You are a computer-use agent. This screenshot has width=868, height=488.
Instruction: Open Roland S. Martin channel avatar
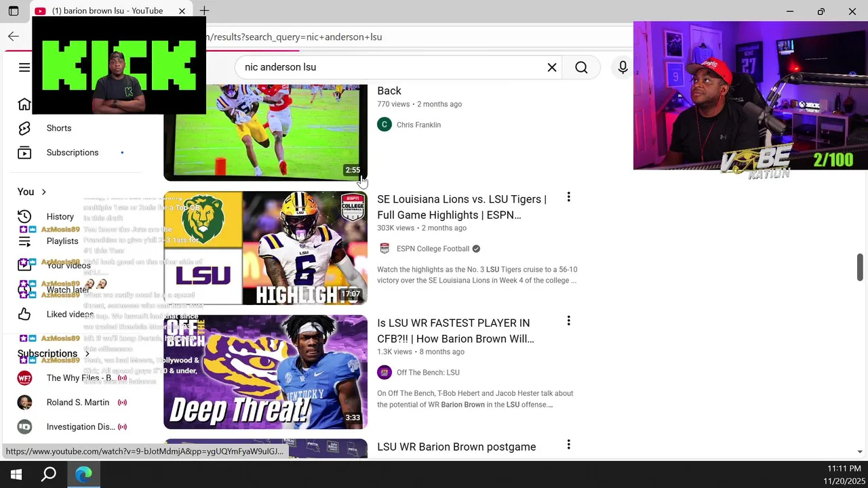[x=24, y=402]
